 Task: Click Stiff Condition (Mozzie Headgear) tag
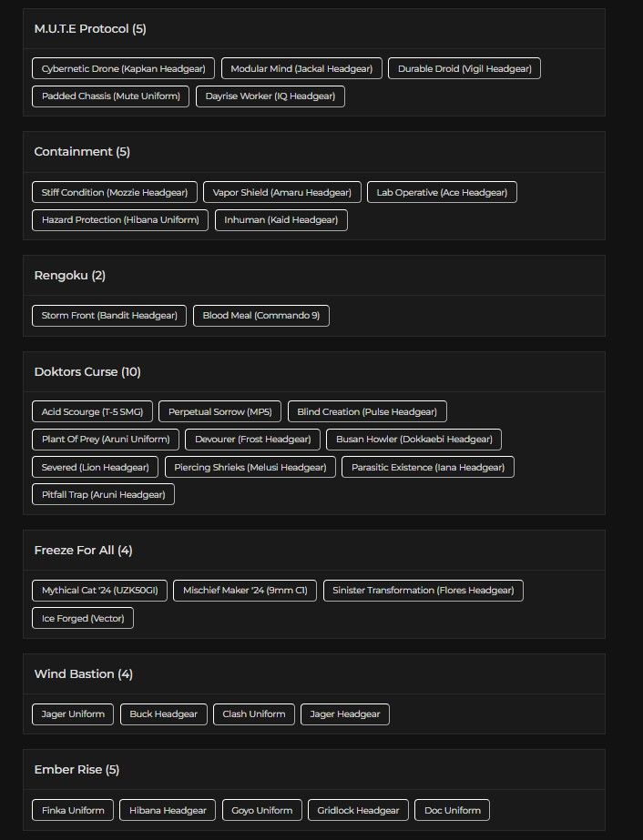point(115,192)
